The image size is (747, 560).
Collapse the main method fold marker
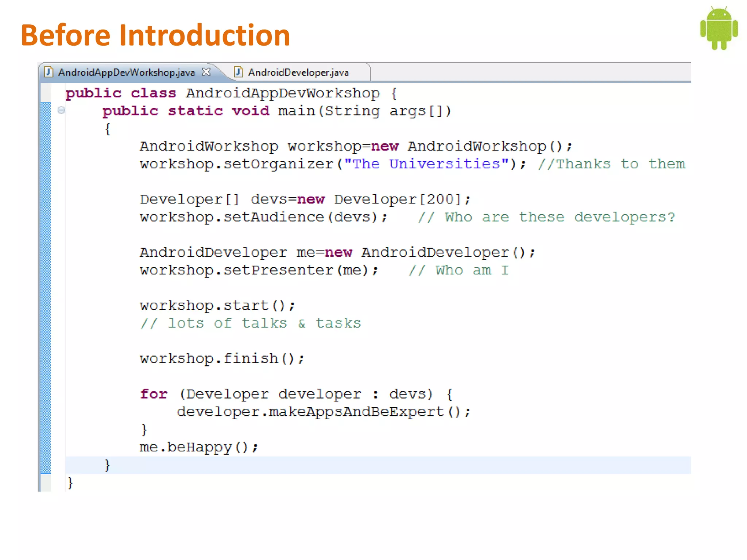(x=61, y=110)
